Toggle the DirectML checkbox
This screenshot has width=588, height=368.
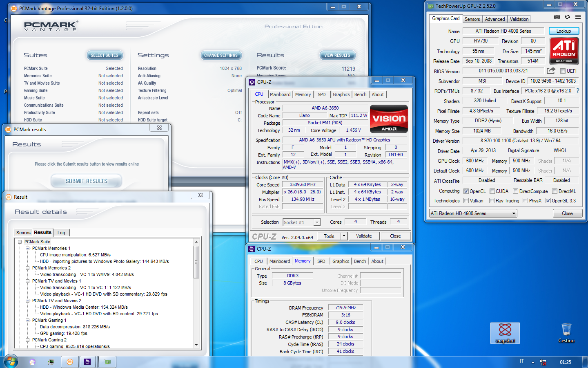[555, 191]
